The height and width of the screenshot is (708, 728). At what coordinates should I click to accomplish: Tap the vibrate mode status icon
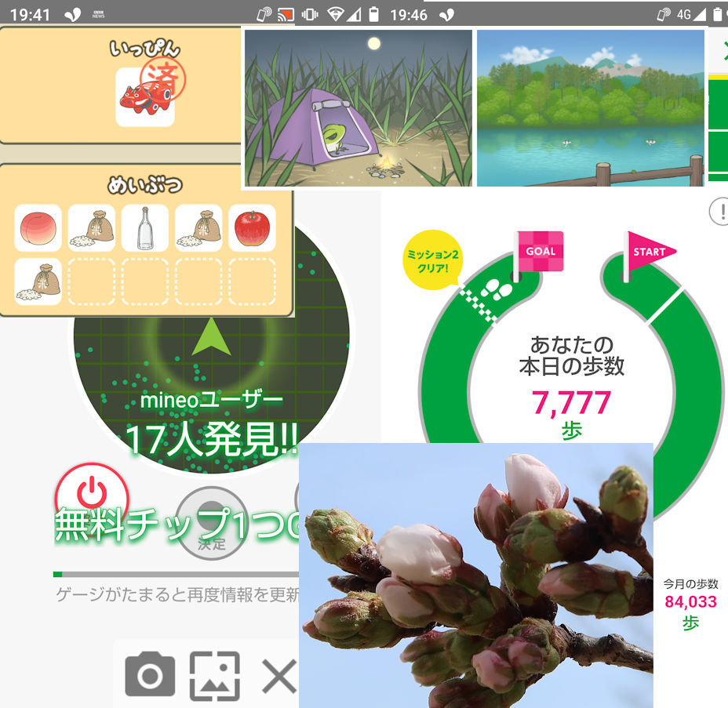[310, 15]
